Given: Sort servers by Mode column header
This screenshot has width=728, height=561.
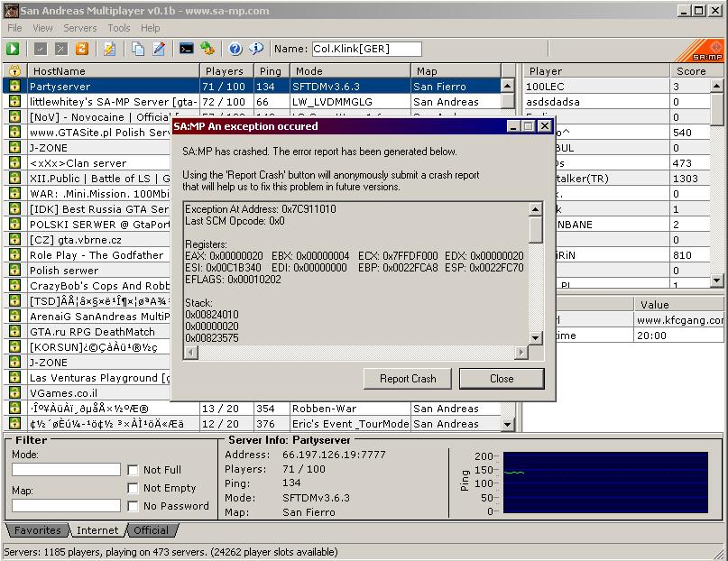Looking at the screenshot, I should pyautogui.click(x=351, y=71).
